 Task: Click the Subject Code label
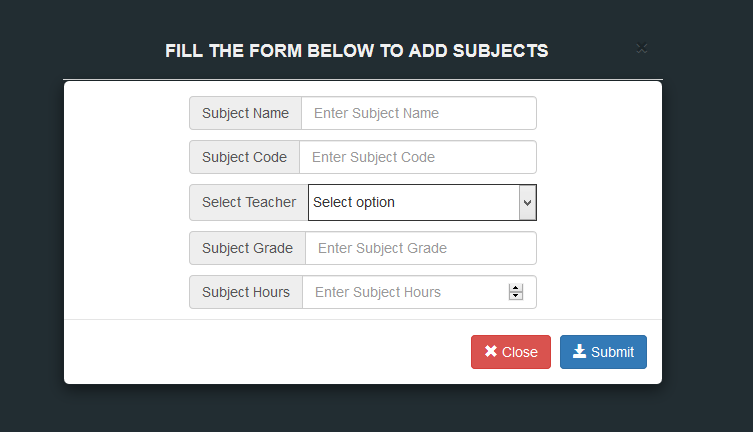click(x=244, y=157)
